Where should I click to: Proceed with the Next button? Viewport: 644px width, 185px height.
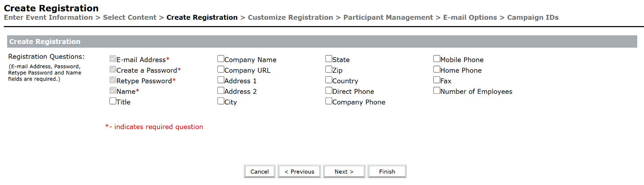344,172
